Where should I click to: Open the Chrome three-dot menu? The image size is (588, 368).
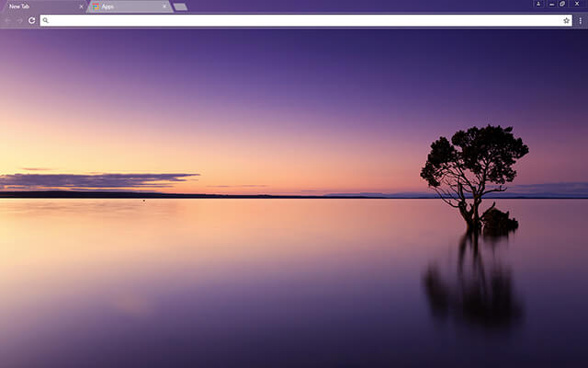click(x=580, y=20)
